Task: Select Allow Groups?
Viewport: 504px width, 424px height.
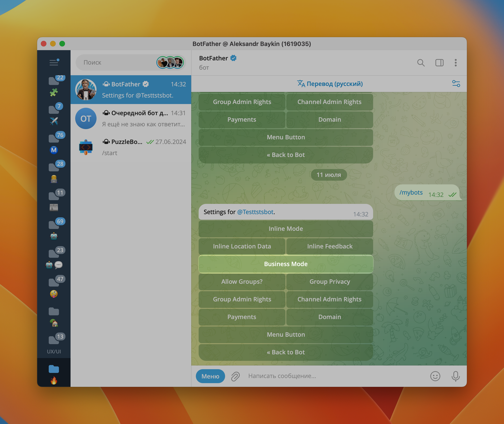Action: point(242,282)
